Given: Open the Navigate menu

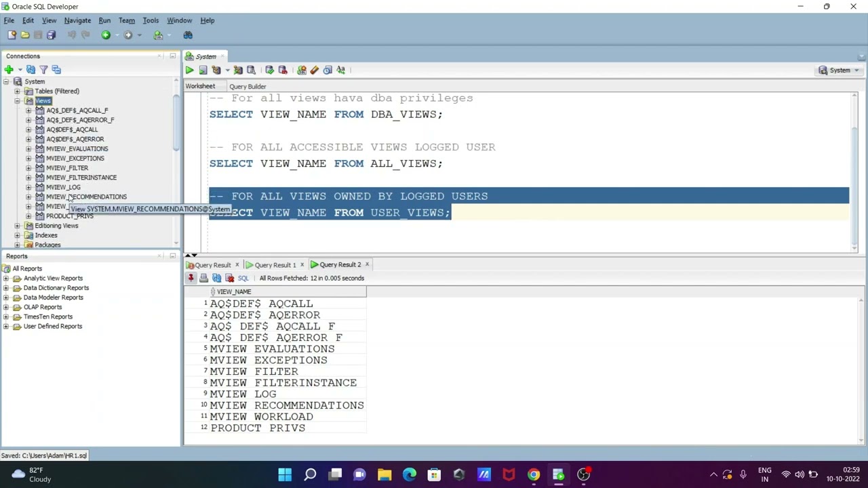Looking at the screenshot, I should [x=77, y=20].
